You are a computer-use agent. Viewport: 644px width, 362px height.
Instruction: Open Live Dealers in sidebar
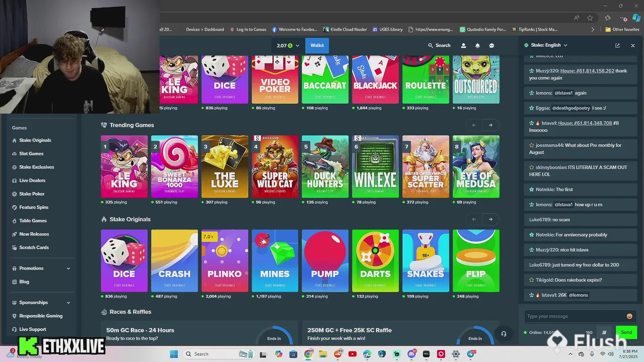pos(32,180)
